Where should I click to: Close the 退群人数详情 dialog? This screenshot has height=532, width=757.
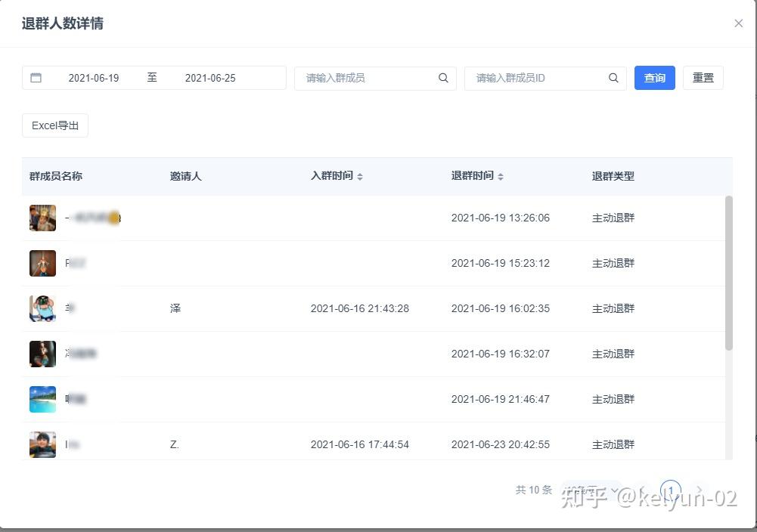(x=738, y=23)
